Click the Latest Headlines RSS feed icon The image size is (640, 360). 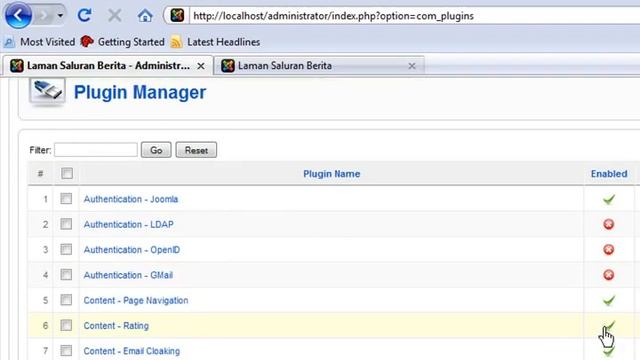tap(176, 42)
